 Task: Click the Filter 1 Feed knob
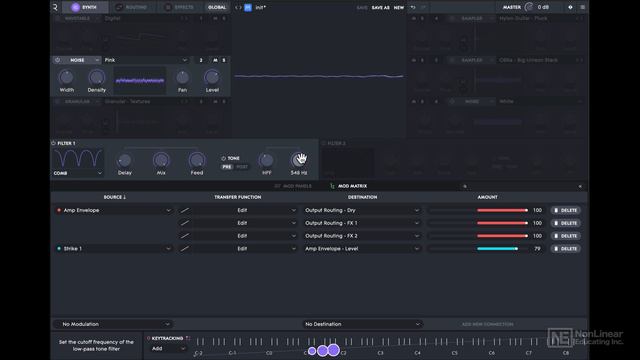point(197,160)
